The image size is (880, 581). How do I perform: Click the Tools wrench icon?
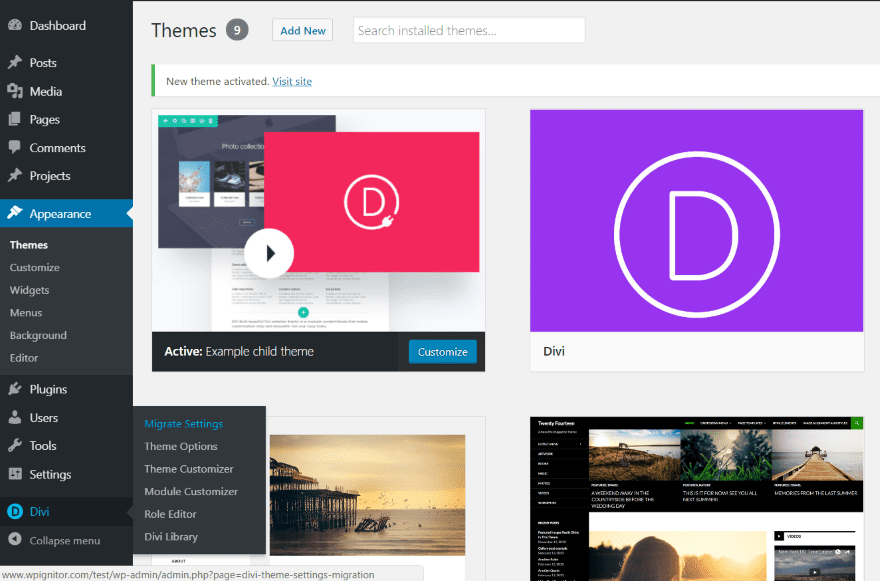(15, 445)
